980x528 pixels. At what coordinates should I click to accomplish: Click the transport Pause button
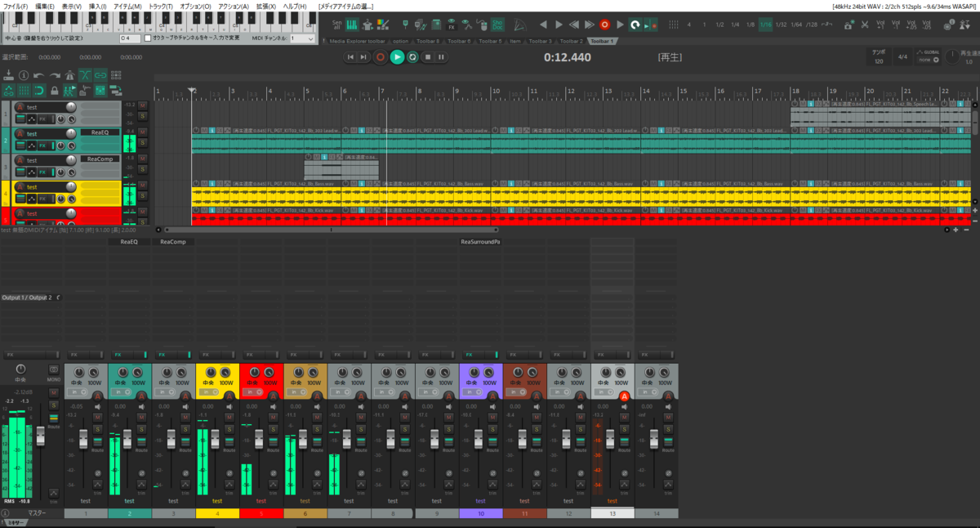point(441,56)
